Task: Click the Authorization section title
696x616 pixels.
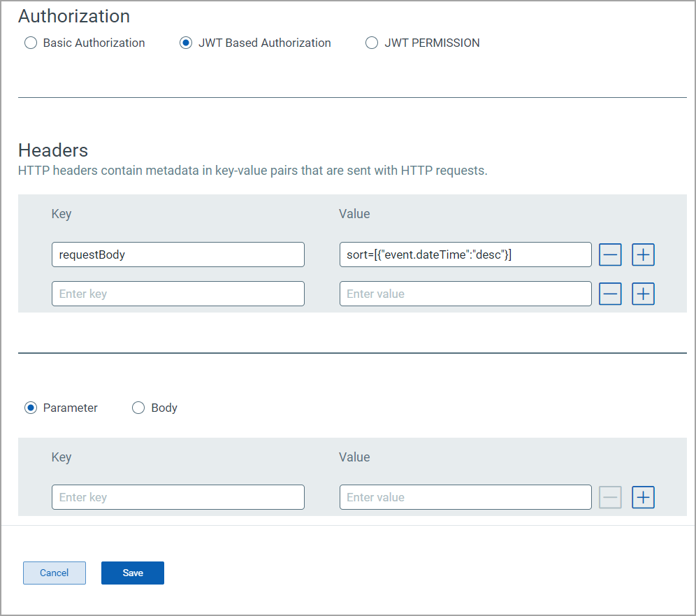Action: (x=74, y=17)
